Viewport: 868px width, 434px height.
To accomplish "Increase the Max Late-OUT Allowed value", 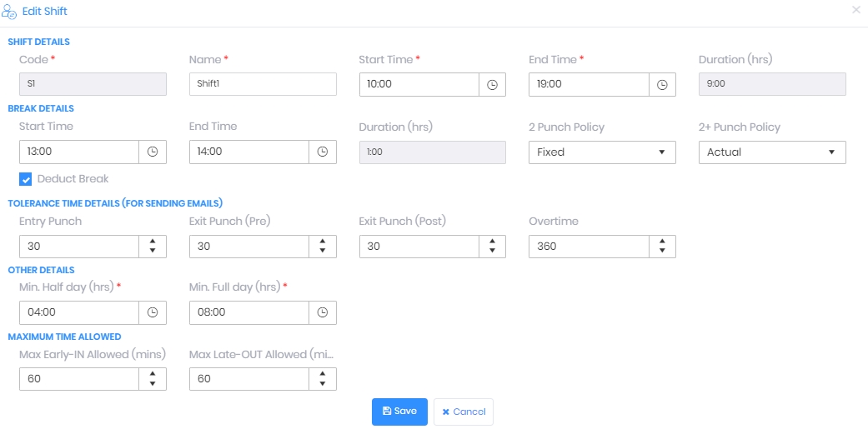I will tap(322, 374).
